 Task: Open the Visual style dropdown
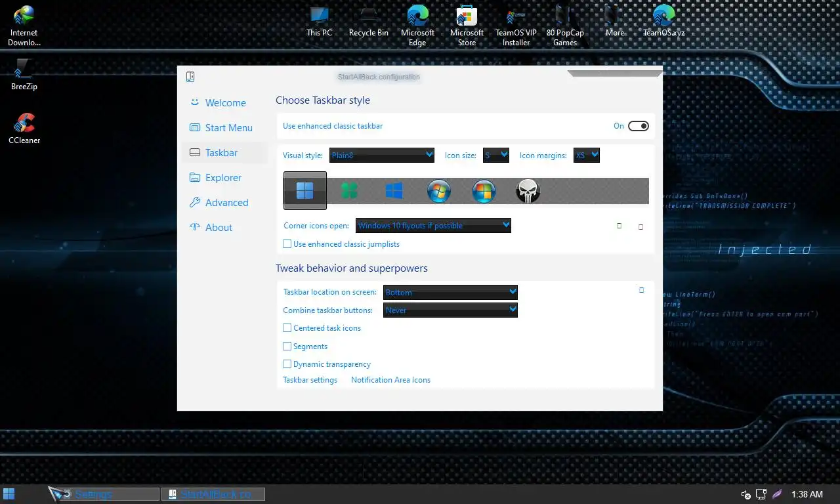[x=382, y=156]
